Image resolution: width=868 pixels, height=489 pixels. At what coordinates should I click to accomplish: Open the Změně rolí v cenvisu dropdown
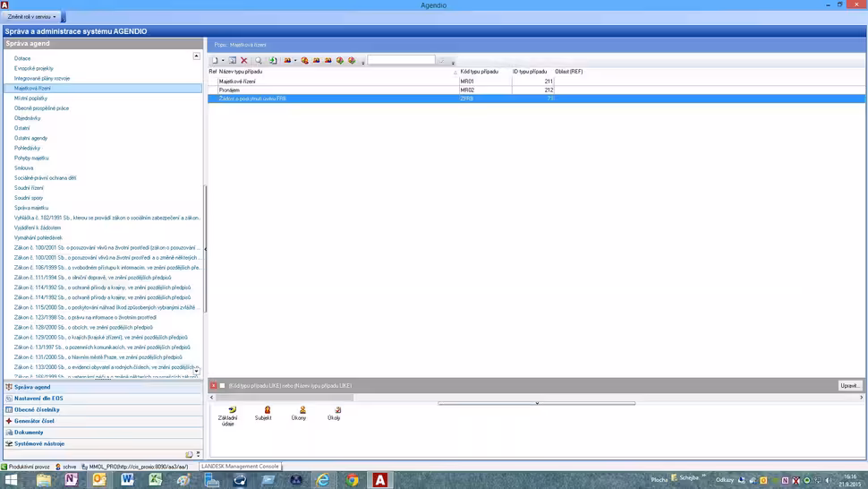[x=32, y=17]
